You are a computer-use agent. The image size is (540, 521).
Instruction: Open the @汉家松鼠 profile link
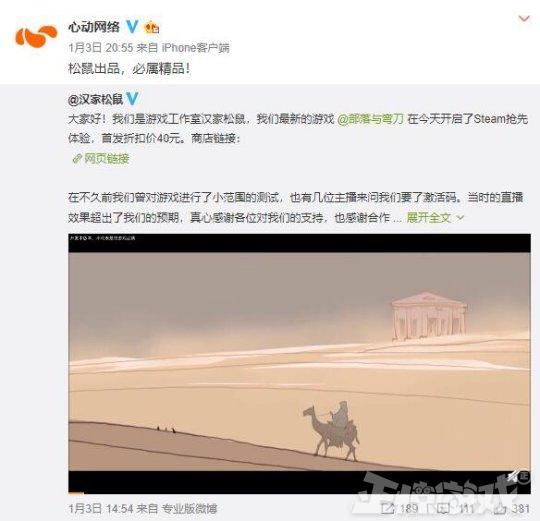95,99
